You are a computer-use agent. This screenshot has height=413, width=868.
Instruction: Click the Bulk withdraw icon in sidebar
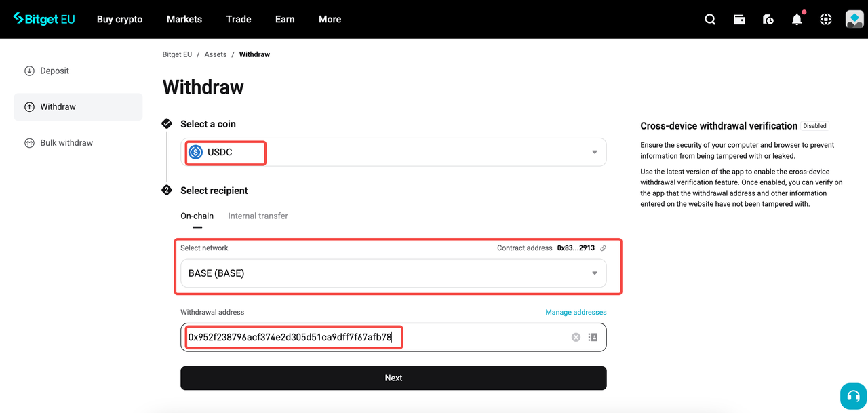(29, 142)
